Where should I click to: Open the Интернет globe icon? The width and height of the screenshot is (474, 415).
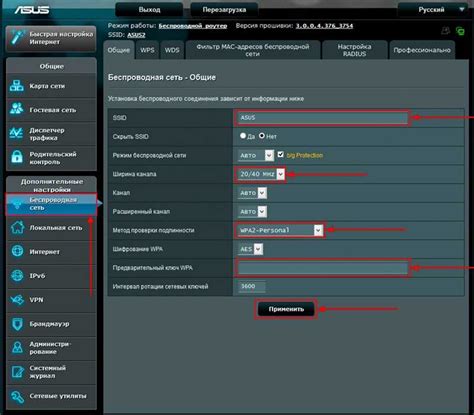click(x=17, y=251)
